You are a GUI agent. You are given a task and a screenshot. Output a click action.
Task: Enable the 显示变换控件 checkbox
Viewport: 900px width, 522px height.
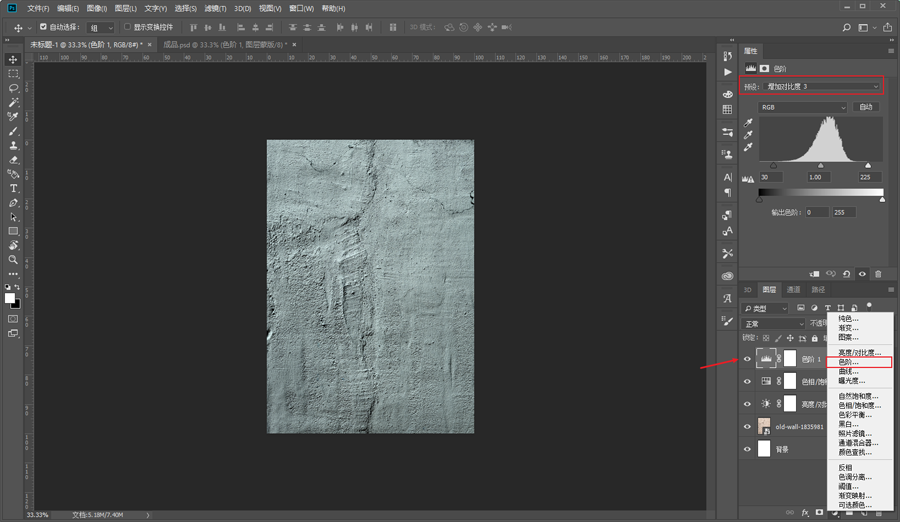click(x=127, y=27)
